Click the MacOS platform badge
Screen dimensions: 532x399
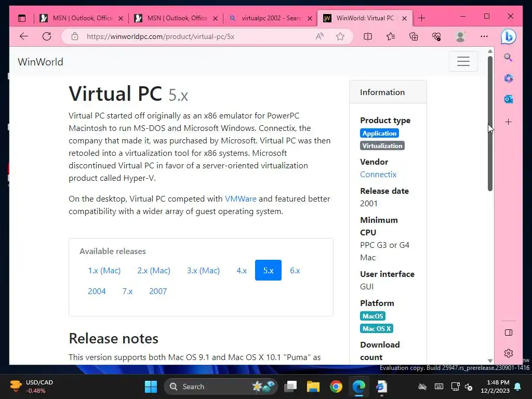pos(373,316)
